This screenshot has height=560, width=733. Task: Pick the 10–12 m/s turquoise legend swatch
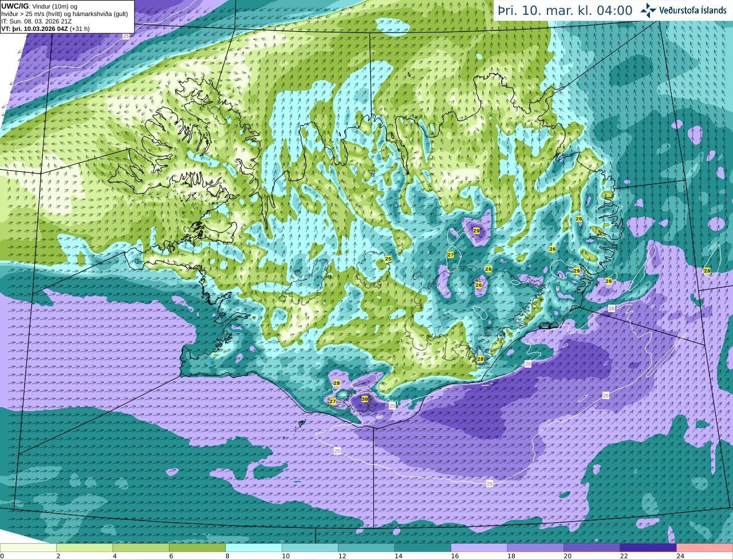tap(310, 547)
